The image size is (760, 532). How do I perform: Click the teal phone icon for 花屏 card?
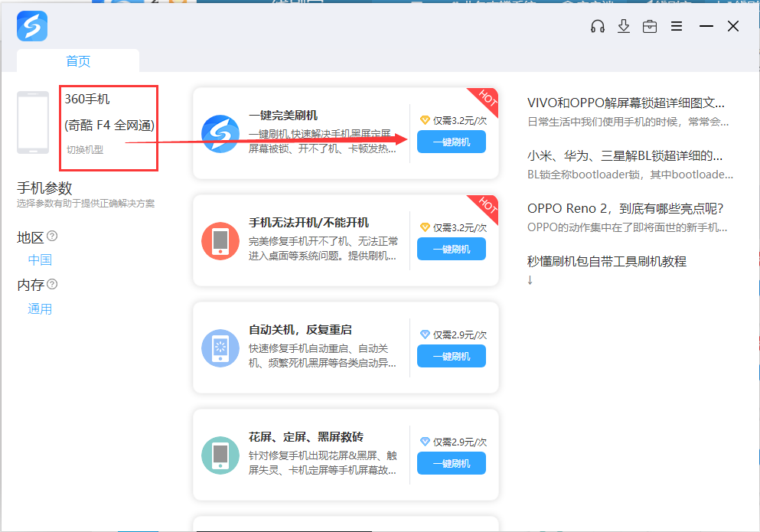pos(220,455)
